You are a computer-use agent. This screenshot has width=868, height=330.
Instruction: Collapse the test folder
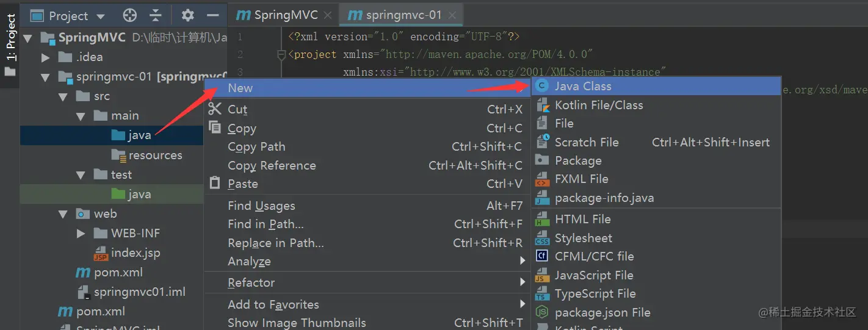pos(81,174)
